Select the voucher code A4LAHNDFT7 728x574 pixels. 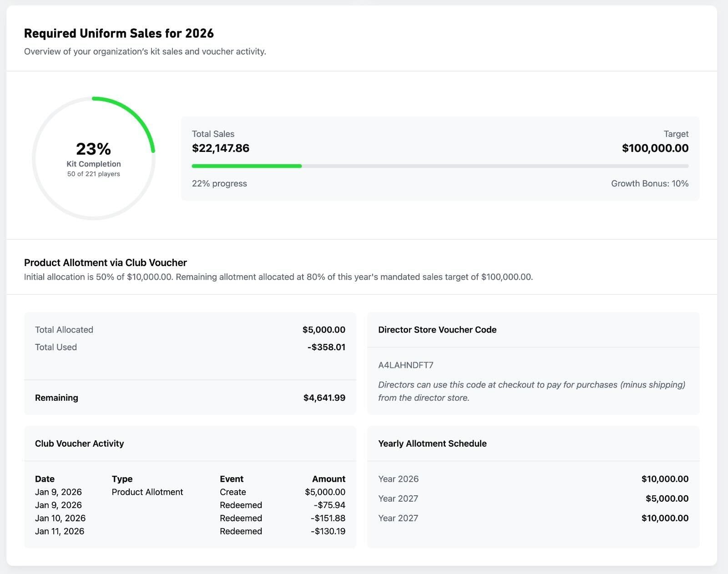point(405,365)
